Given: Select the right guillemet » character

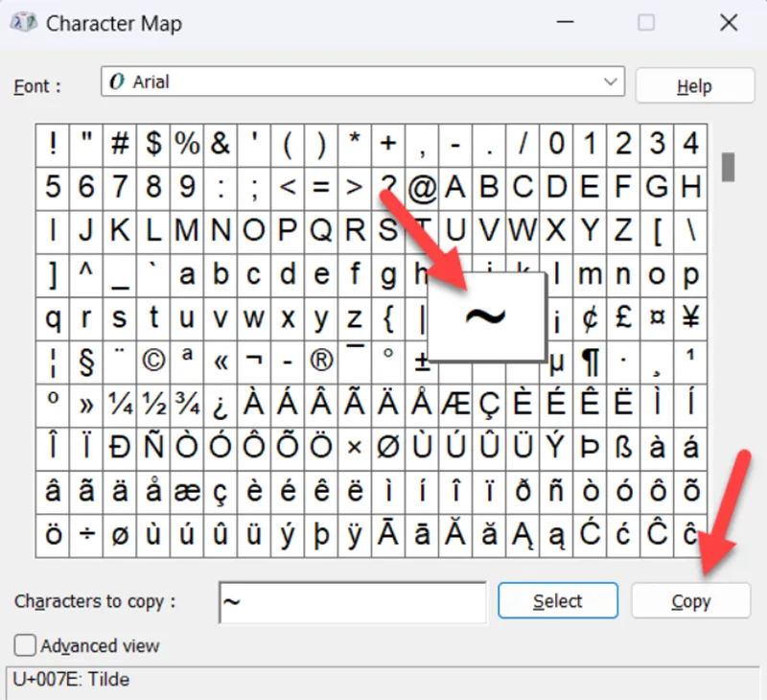Looking at the screenshot, I should [x=86, y=406].
